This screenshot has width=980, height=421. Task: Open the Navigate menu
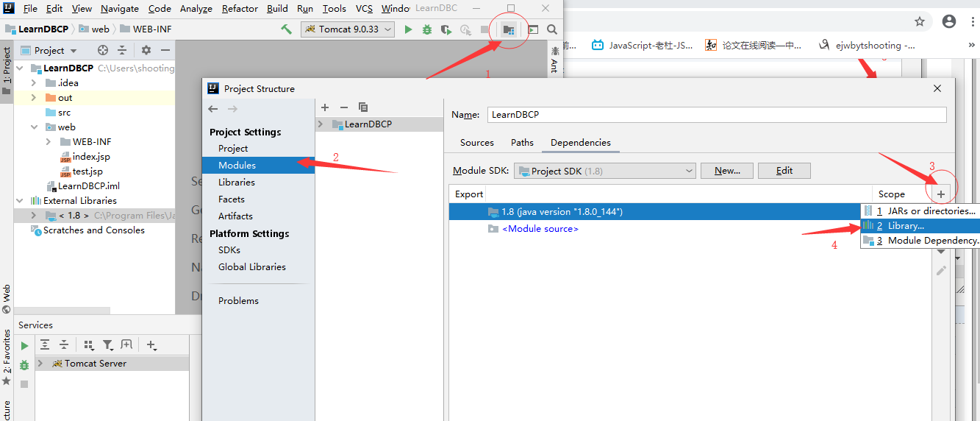click(120, 9)
